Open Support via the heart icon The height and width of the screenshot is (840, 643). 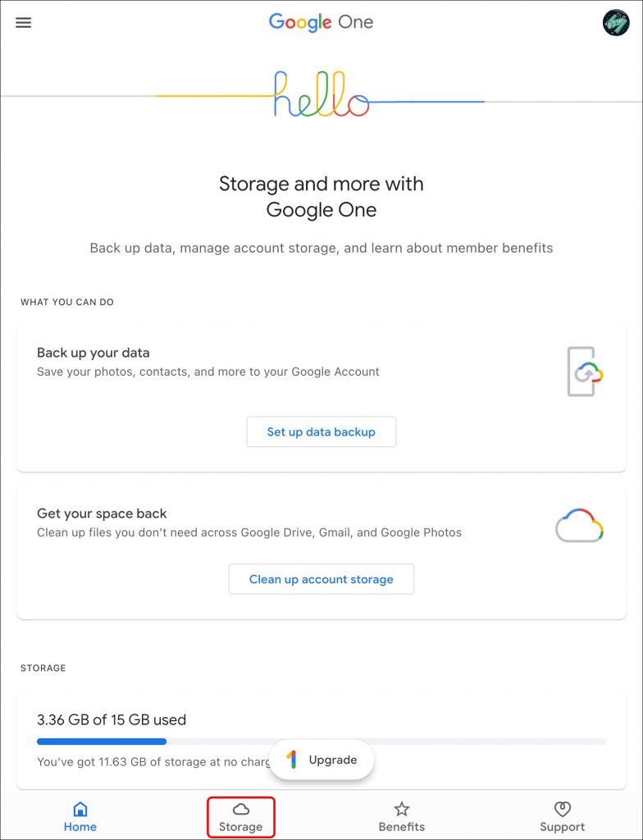[562, 809]
